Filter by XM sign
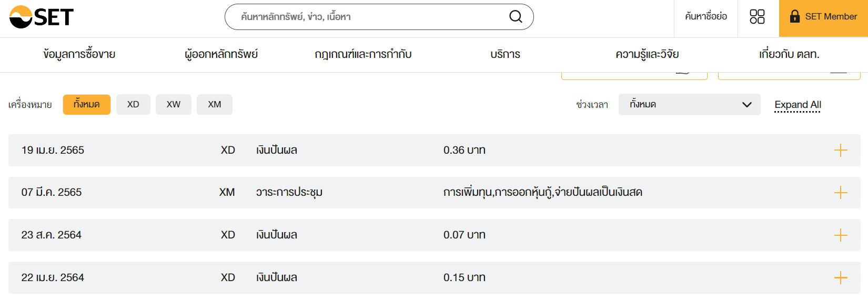 coord(215,105)
